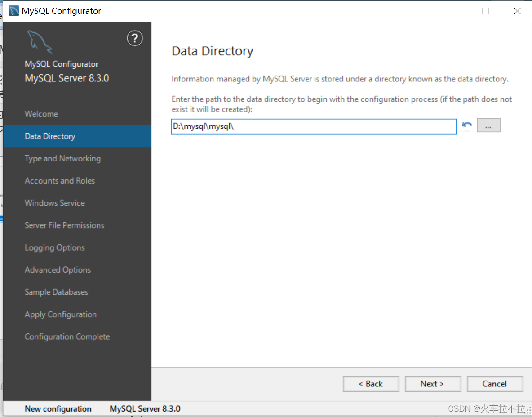
Task: Open the Accounts and Roles step
Action: click(77, 181)
